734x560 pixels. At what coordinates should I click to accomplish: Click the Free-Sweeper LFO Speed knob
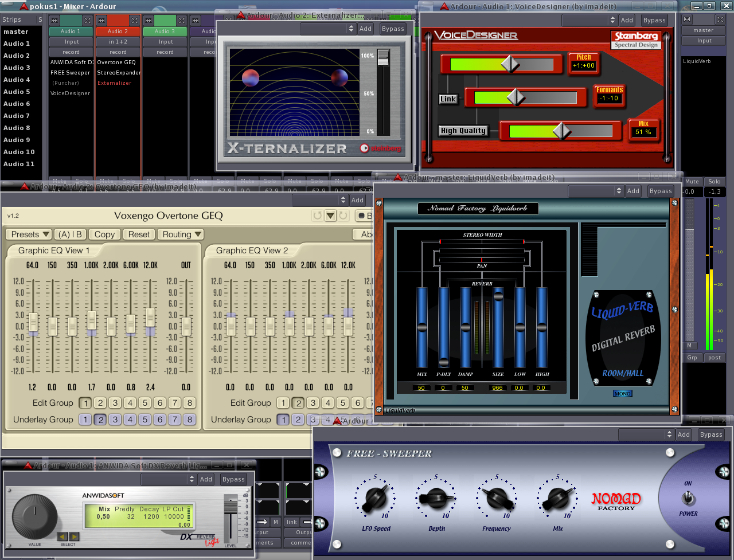(376, 498)
